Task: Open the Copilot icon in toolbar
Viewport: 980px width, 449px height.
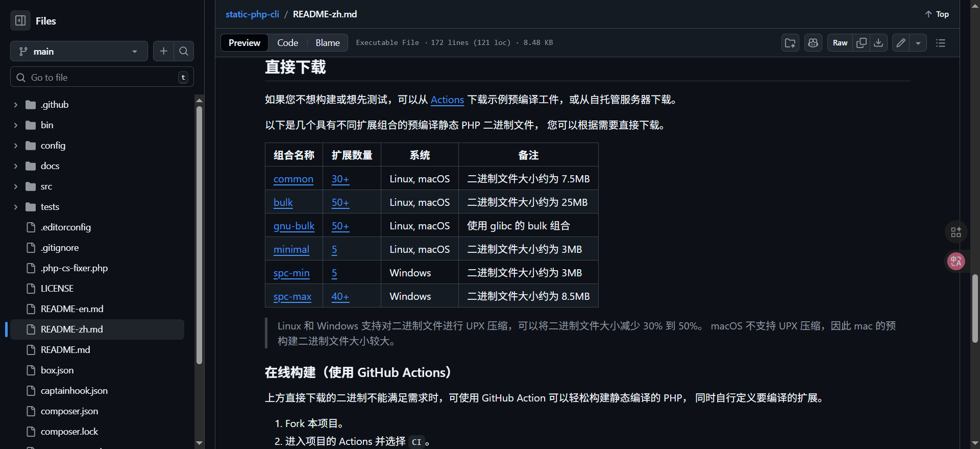Action: tap(813, 43)
